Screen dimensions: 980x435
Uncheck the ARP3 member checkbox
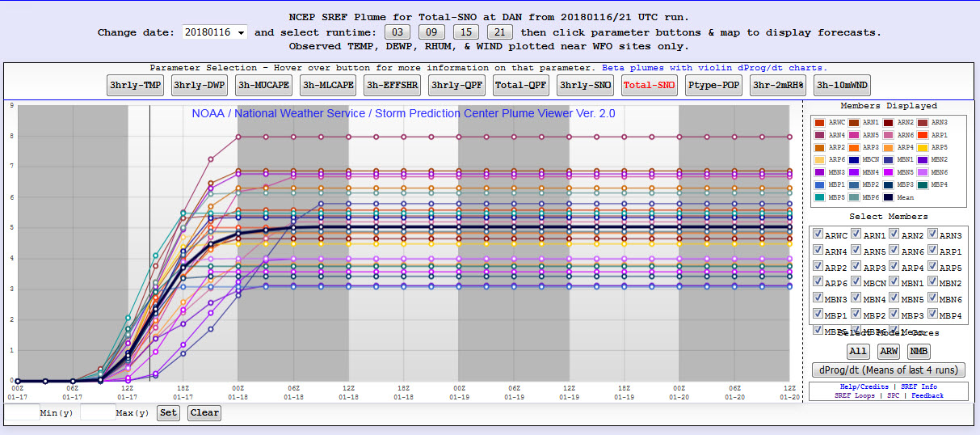pos(857,267)
